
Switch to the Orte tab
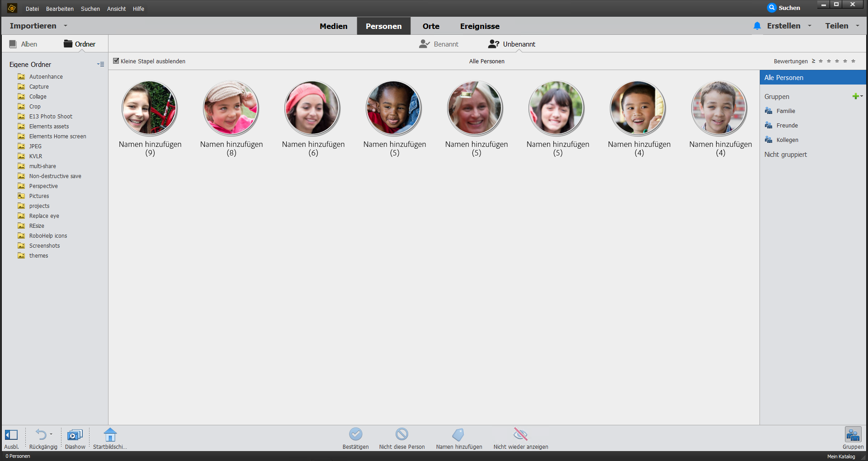coord(431,26)
